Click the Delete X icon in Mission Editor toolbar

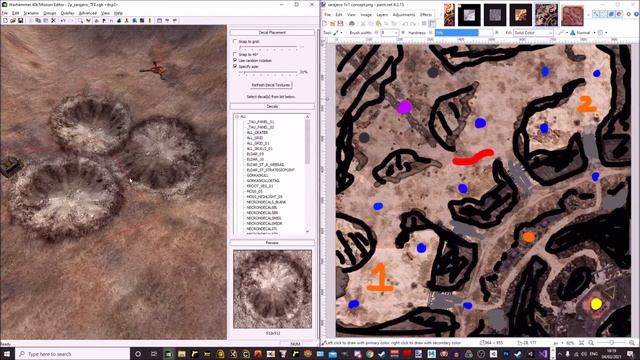(53, 20)
